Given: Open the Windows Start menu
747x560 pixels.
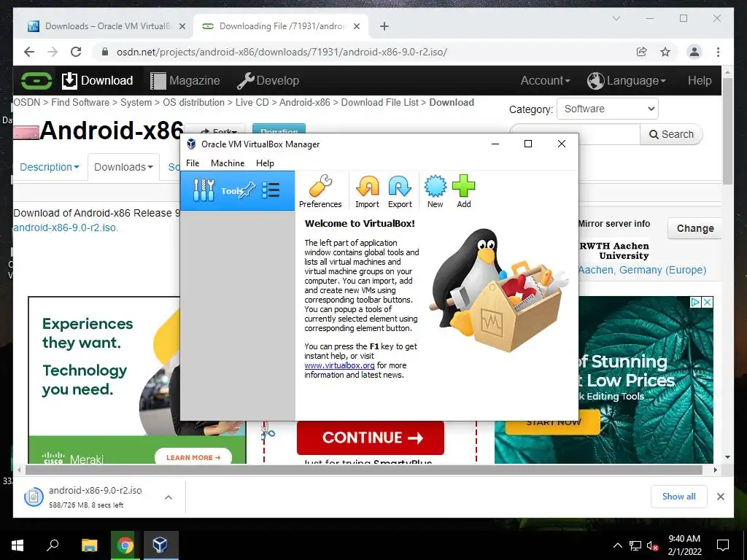Looking at the screenshot, I should point(18,545).
